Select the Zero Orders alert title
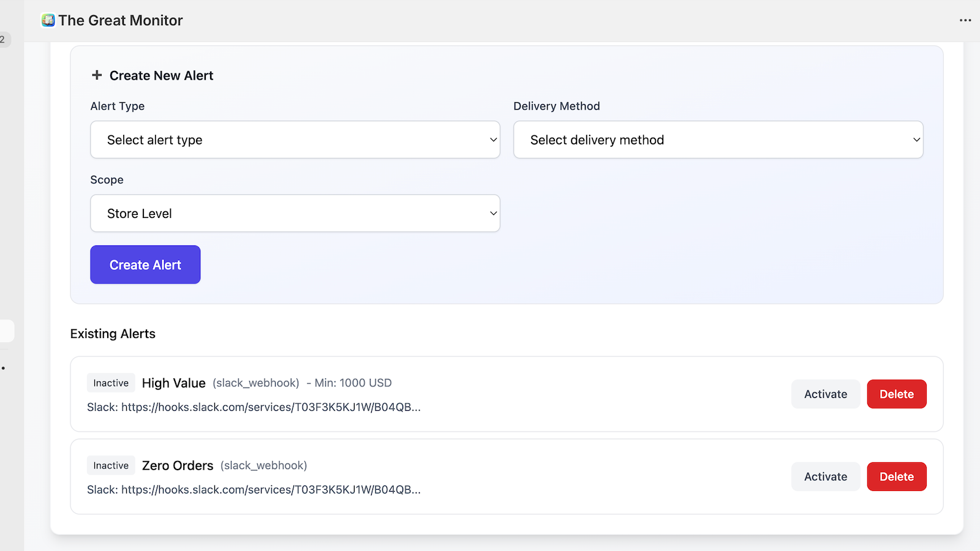This screenshot has height=551, width=980. click(178, 466)
